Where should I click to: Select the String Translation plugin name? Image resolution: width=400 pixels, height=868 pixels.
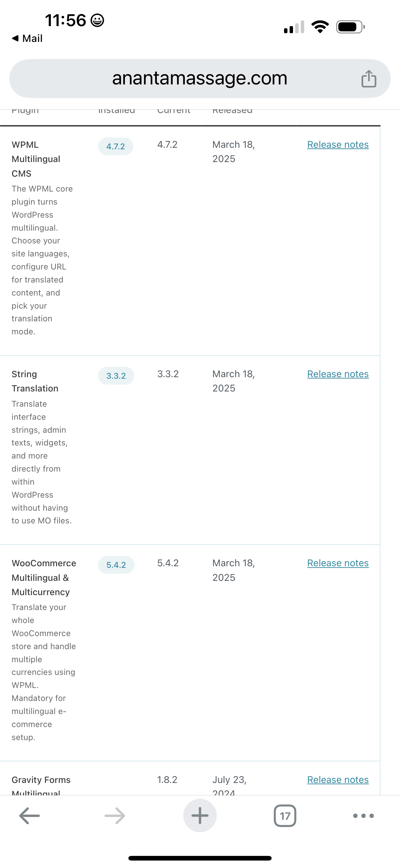pos(35,382)
